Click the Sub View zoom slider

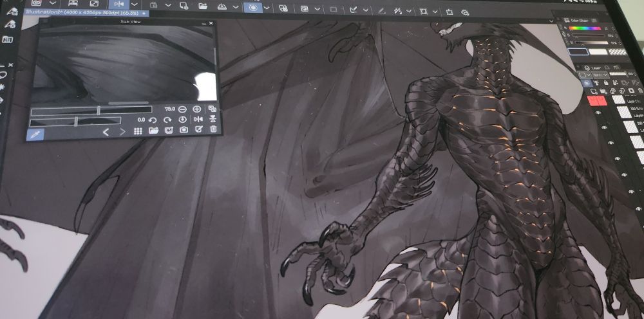point(91,110)
